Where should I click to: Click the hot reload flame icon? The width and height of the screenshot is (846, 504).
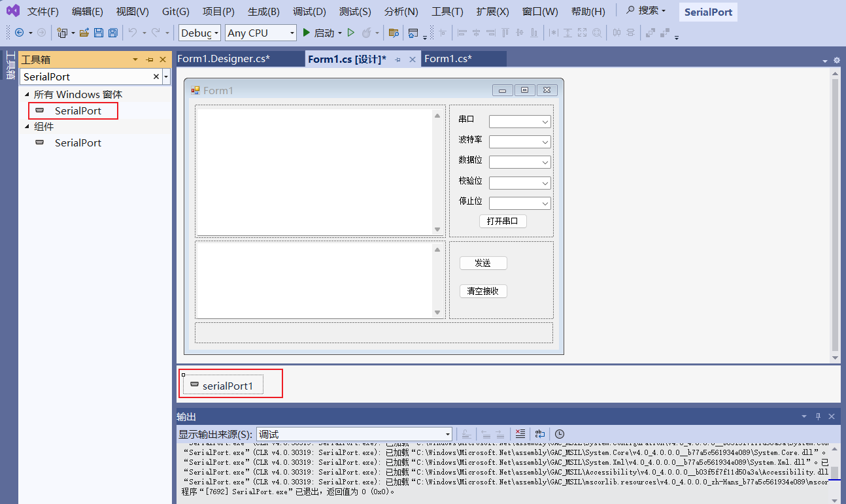[x=367, y=33]
